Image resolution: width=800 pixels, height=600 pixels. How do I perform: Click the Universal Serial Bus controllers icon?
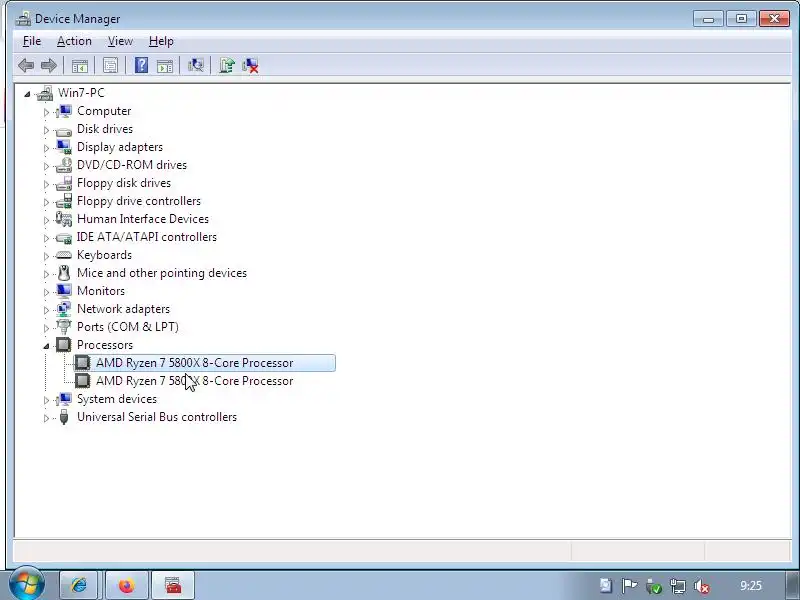pos(64,417)
